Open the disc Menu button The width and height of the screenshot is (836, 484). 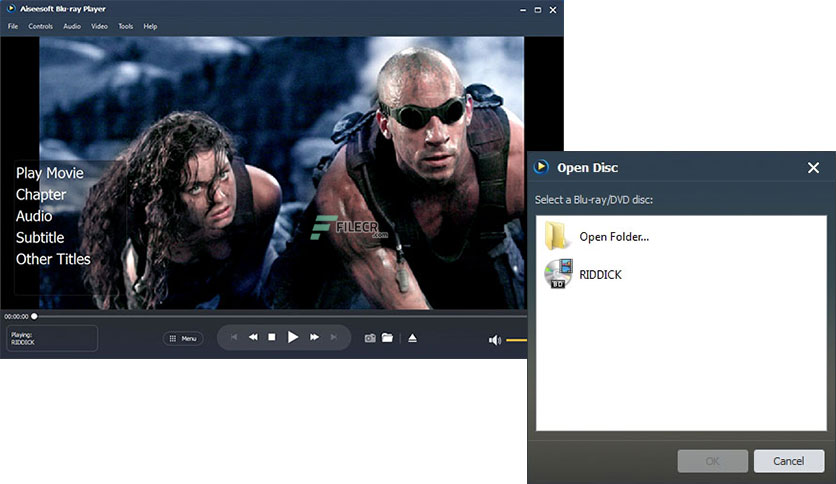[x=183, y=338]
